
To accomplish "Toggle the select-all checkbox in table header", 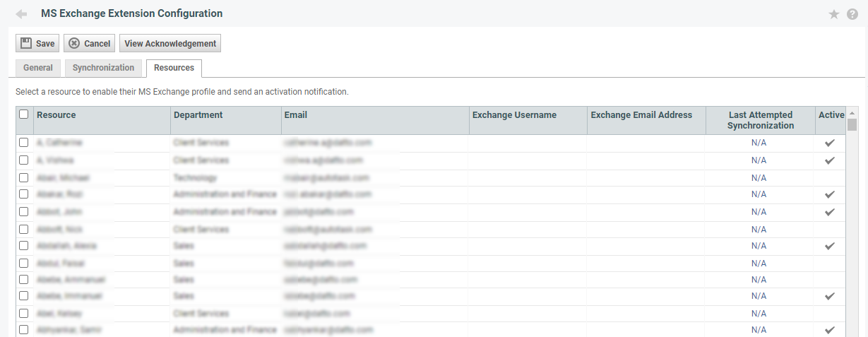I will (24, 114).
